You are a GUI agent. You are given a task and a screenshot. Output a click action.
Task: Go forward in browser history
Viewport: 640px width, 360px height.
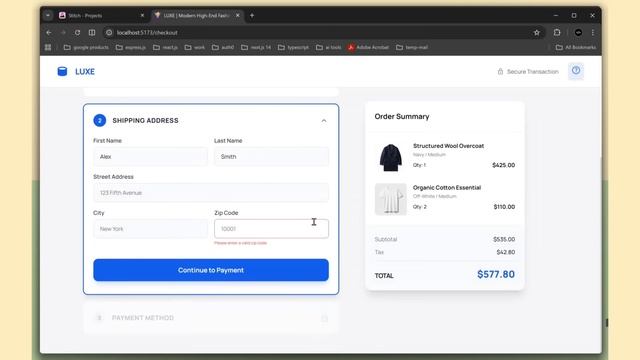[63, 33]
